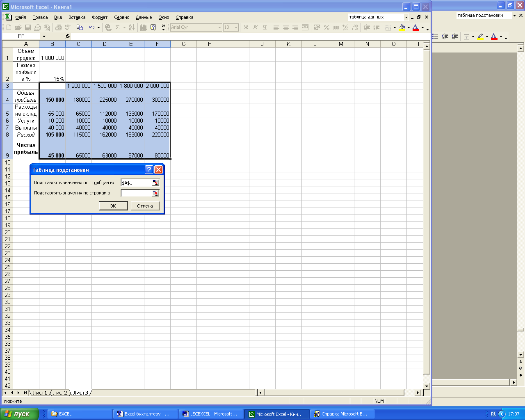Open the Excel Fill Color dropdown arrow
525x420 pixels.
coord(409,28)
